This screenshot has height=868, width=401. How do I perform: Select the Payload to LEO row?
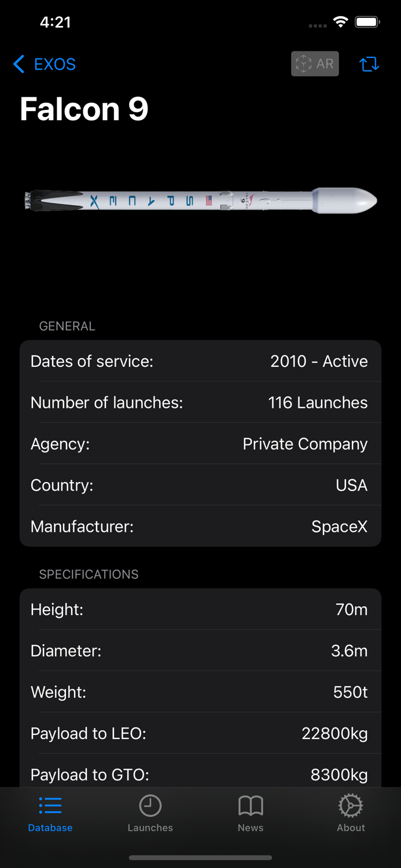coord(200,734)
